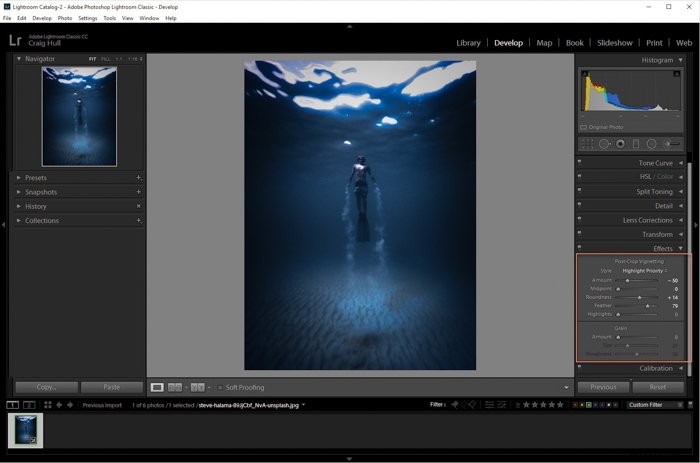700x463 pixels.
Task: Clear History with the X icon
Action: click(x=139, y=206)
